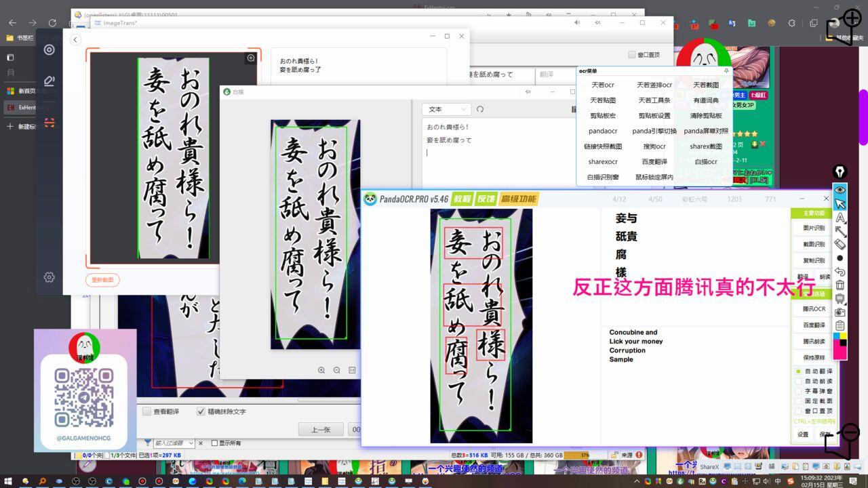Expand the 输入过滤器 filter dropdown
868x488 pixels.
pyautogui.click(x=191, y=443)
